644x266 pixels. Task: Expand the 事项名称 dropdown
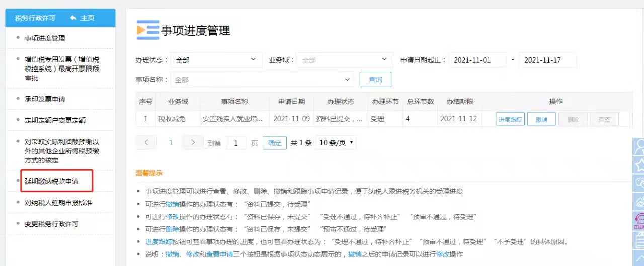click(x=262, y=80)
